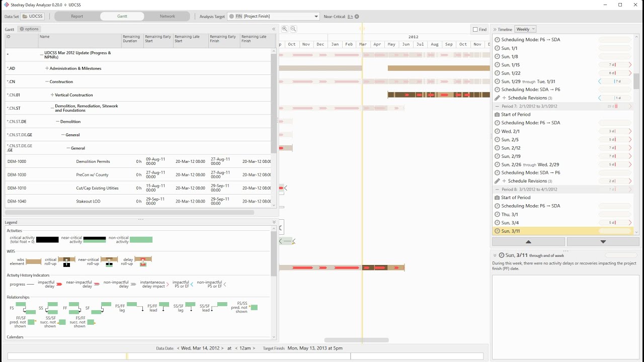Zoom out the Gantt chart timeline
644x362 pixels.
[293, 29]
